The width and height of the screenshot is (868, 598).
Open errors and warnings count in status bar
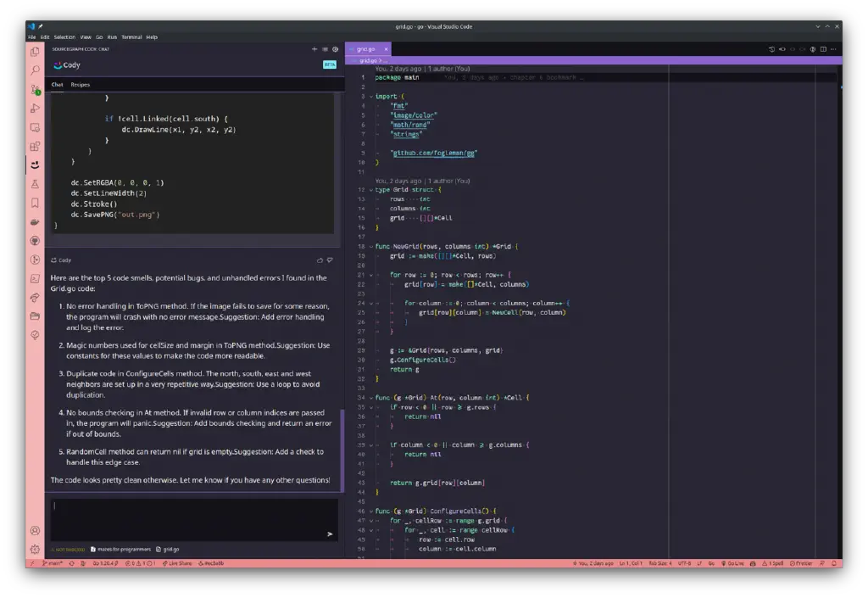[x=141, y=563]
